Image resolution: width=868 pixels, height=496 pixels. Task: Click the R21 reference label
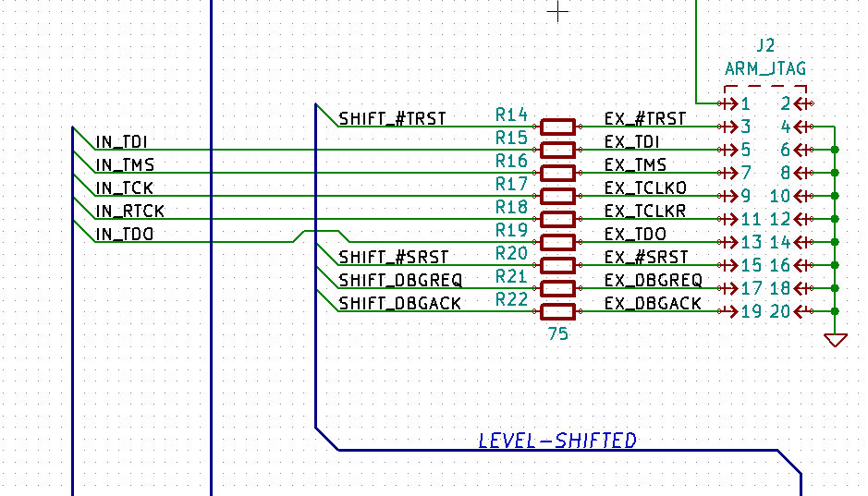pyautogui.click(x=511, y=276)
